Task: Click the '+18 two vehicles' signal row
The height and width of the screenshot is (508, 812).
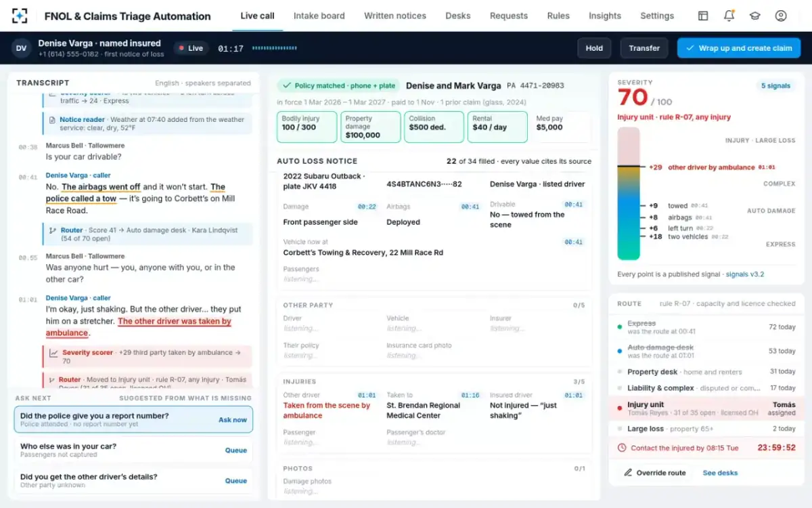Action: pyautogui.click(x=688, y=237)
